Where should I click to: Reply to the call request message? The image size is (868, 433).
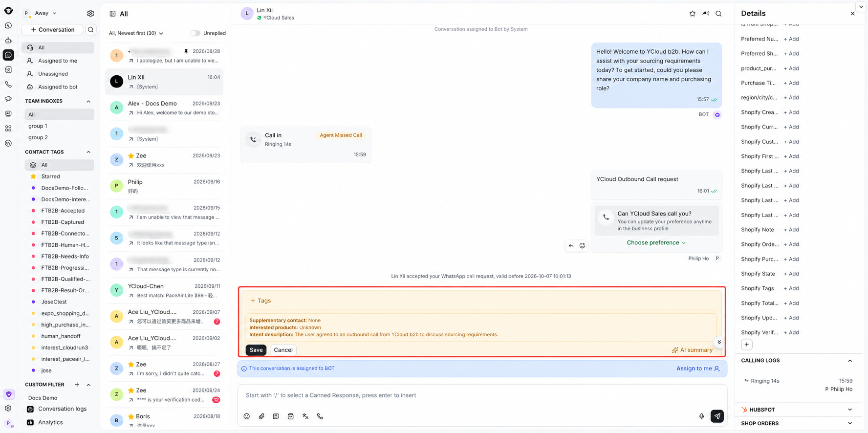pos(571,246)
